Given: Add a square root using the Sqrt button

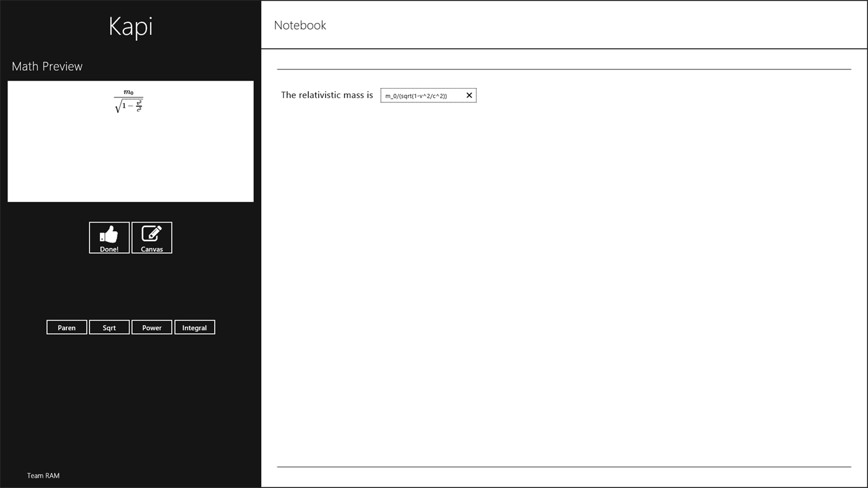Looking at the screenshot, I should [x=109, y=327].
